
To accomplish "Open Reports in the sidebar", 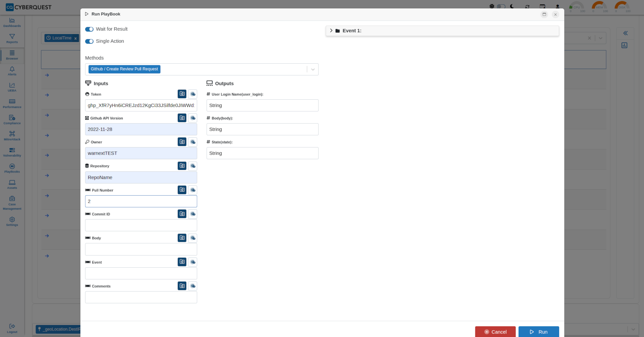I will point(12,39).
